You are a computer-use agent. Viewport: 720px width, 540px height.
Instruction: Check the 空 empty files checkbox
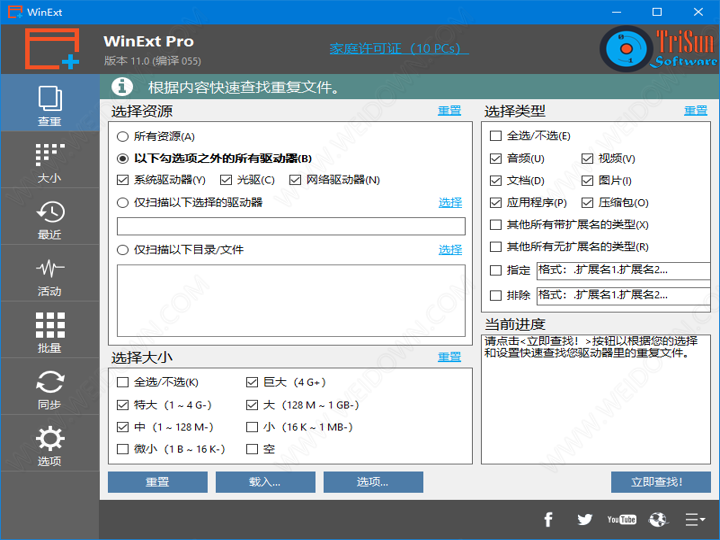click(252, 449)
